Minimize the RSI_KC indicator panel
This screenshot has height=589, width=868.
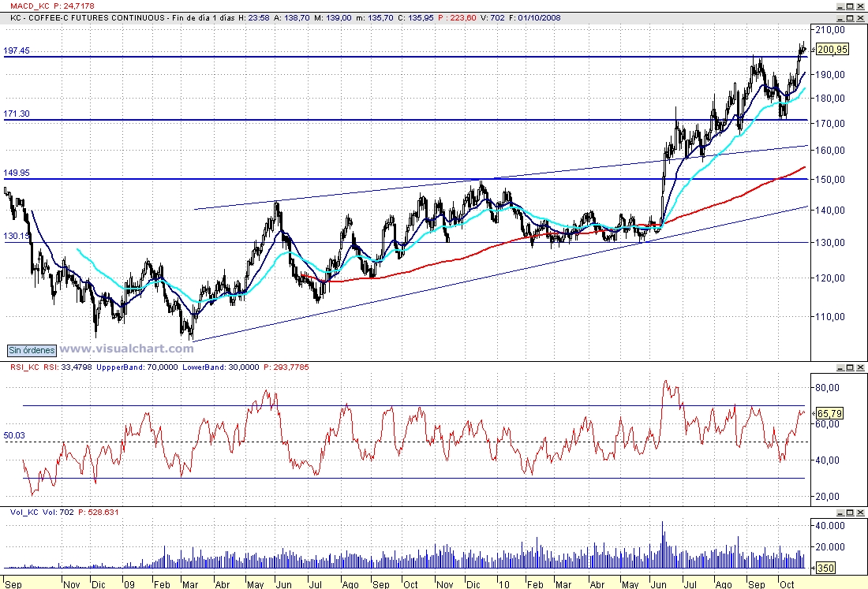click(840, 367)
